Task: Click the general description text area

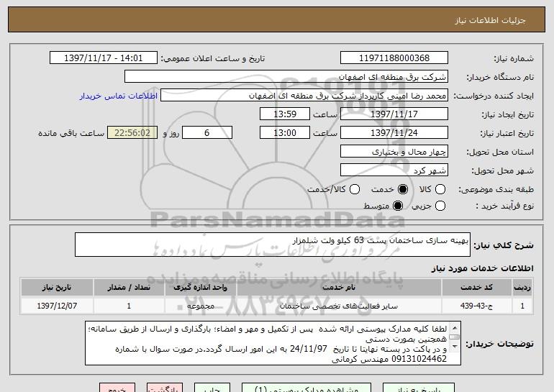Action: [273, 245]
